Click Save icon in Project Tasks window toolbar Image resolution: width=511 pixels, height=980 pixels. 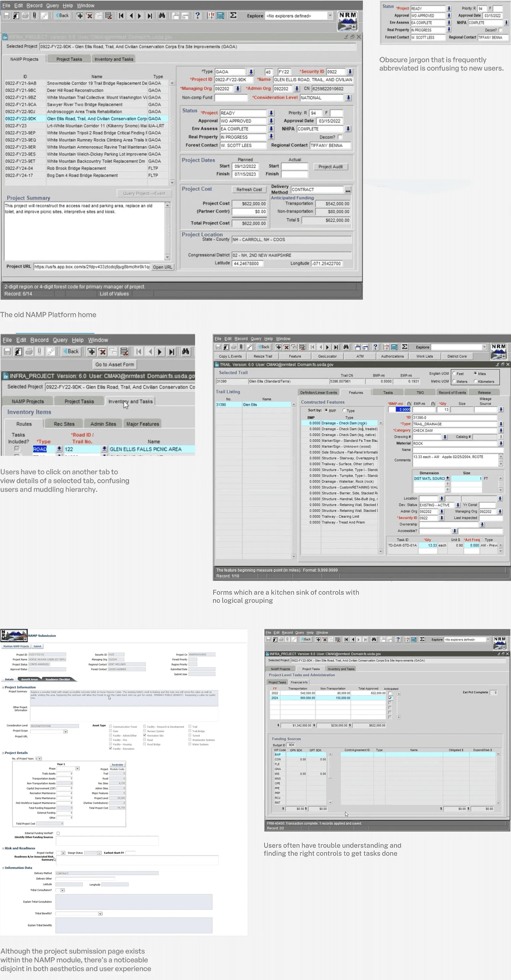(268, 639)
